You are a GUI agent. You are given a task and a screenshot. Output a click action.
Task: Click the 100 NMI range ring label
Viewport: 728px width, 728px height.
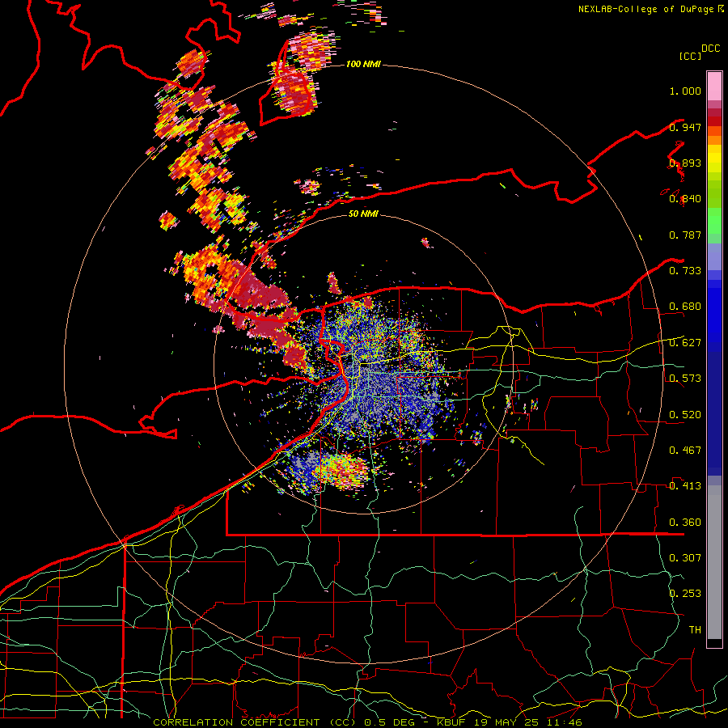[363, 64]
